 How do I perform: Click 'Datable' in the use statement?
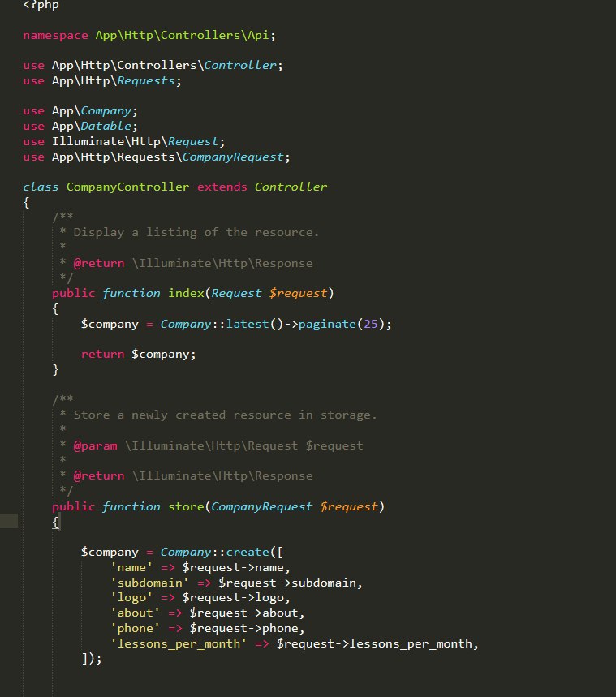[106, 127]
